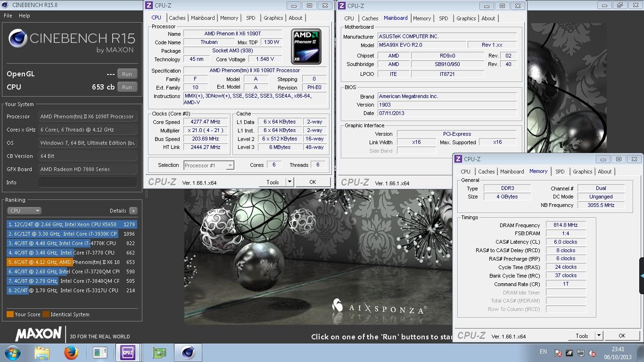Open the Help menu in Cinebench
The height and width of the screenshot is (362, 644).
coord(25,16)
